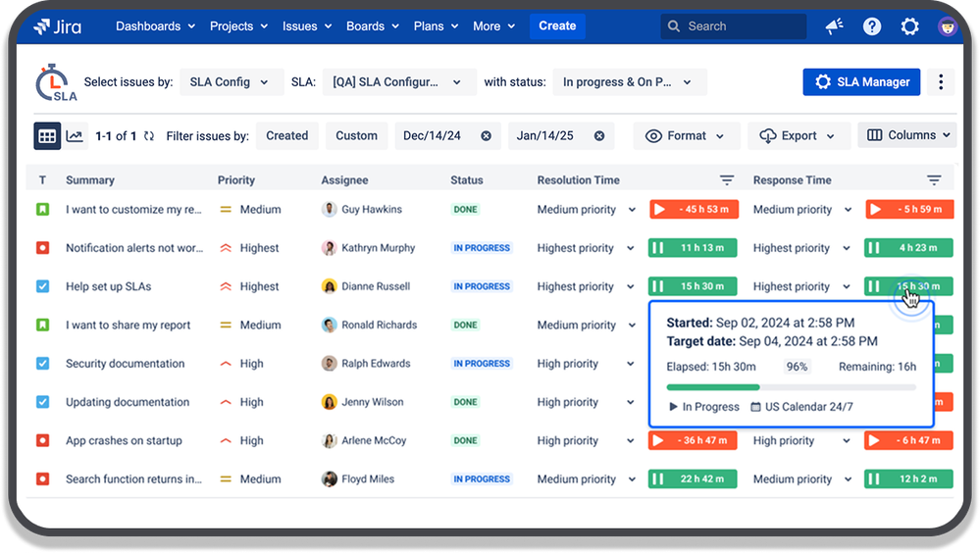Click the story icon for I want to customize

[42, 209]
